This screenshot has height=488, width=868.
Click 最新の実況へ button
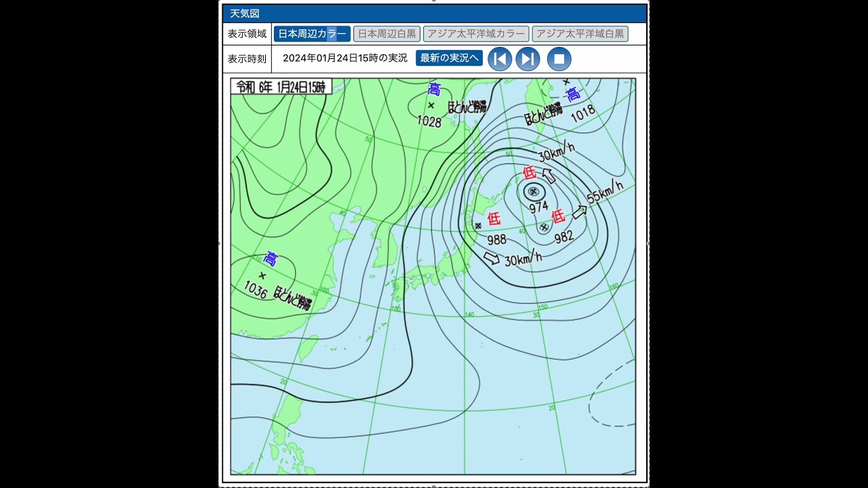point(449,58)
